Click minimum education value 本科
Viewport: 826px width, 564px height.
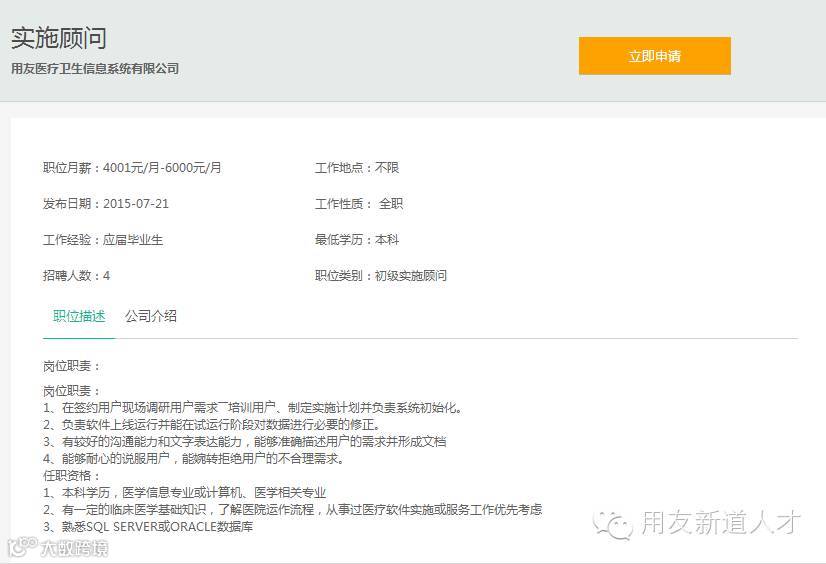(x=387, y=240)
